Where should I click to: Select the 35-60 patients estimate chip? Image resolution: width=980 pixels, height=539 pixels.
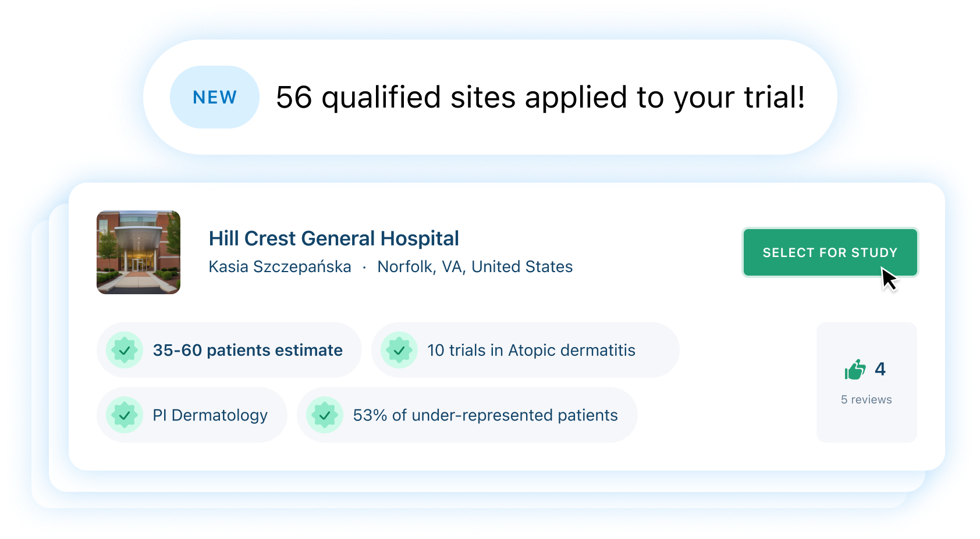pos(229,350)
